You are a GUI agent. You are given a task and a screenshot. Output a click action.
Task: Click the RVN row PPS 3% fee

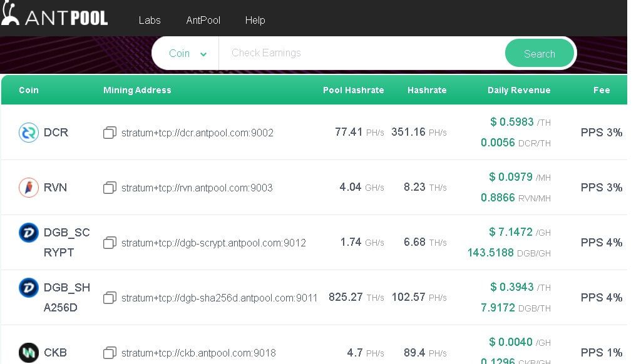click(x=602, y=188)
